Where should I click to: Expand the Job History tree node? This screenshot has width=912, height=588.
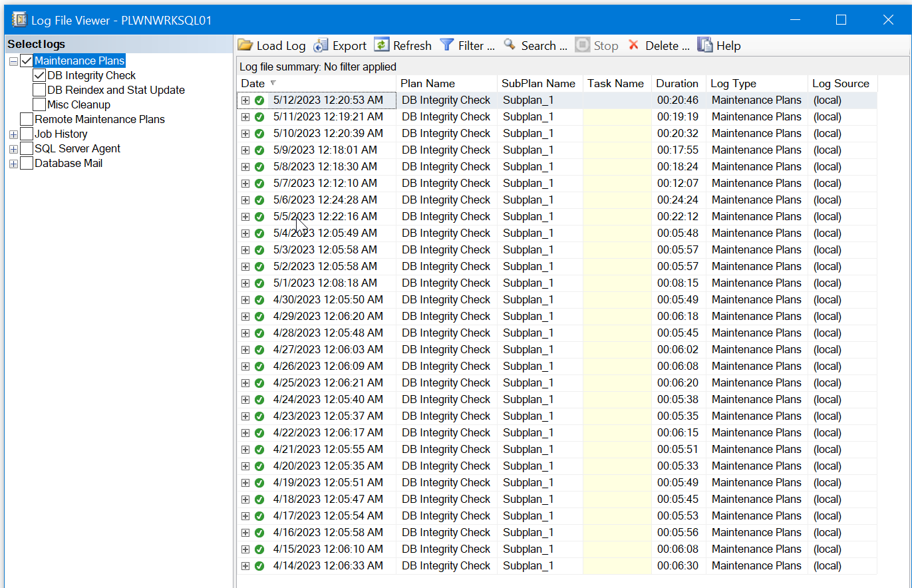point(13,134)
